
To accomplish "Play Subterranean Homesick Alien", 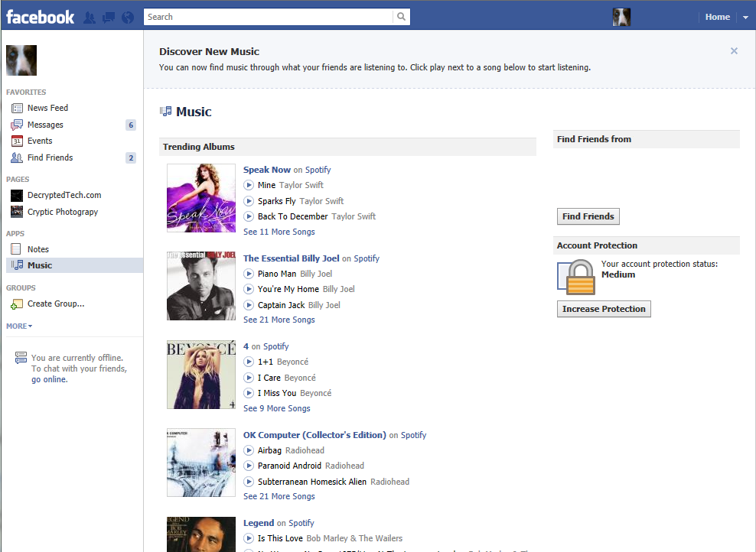I will pyautogui.click(x=249, y=482).
